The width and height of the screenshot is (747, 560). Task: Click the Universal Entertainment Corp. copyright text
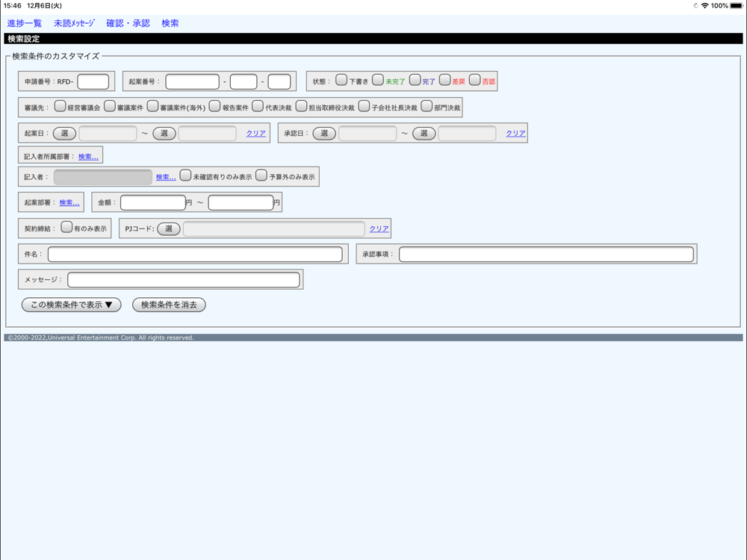(x=101, y=337)
